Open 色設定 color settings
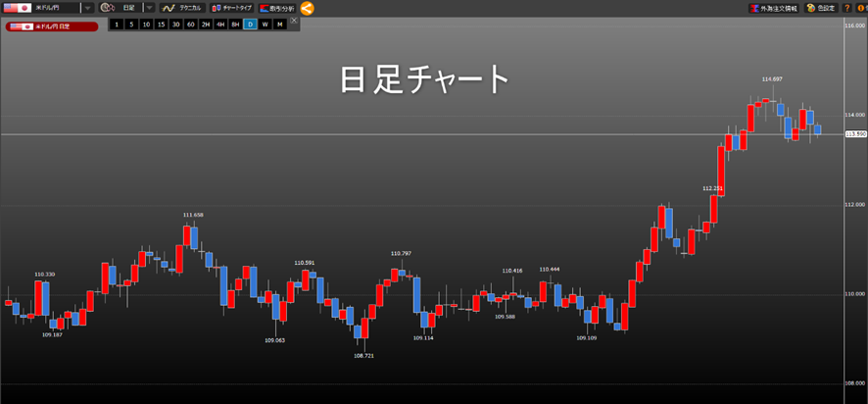 click(x=821, y=8)
